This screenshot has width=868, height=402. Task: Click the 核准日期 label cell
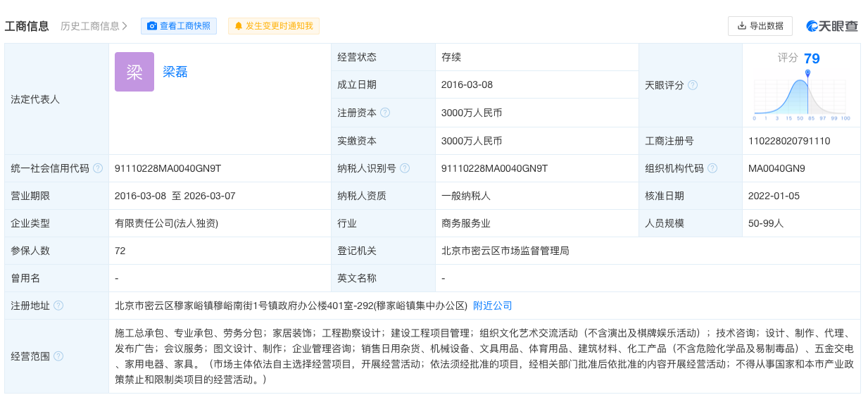691,196
